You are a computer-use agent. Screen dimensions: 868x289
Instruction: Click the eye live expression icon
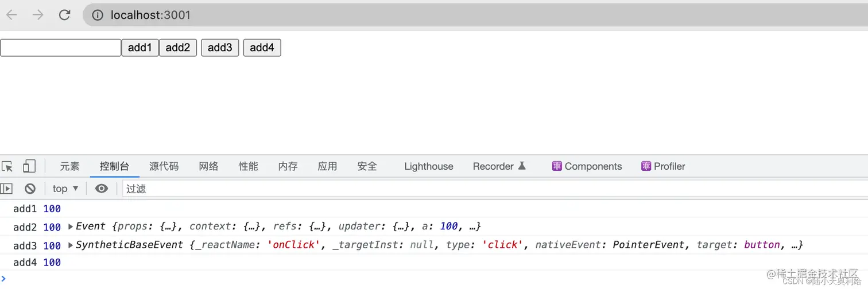[102, 189]
